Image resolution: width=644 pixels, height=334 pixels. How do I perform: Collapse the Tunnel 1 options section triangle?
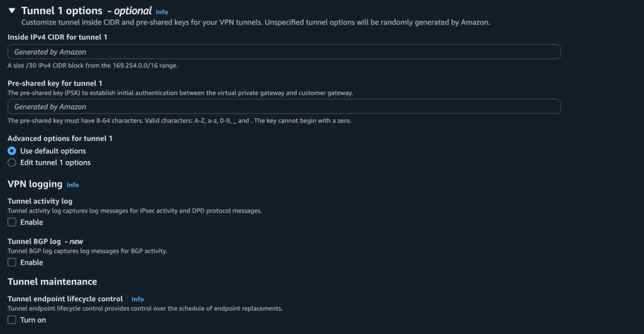coord(12,11)
